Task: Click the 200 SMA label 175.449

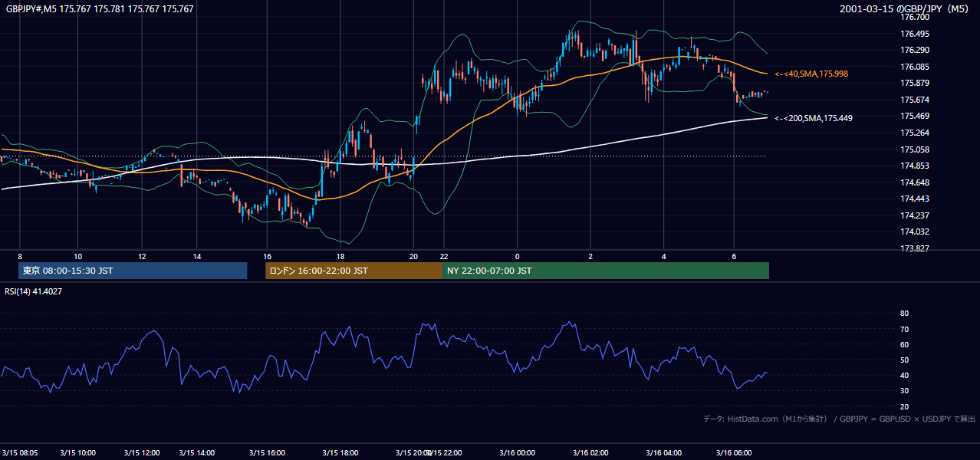Action: click(814, 118)
